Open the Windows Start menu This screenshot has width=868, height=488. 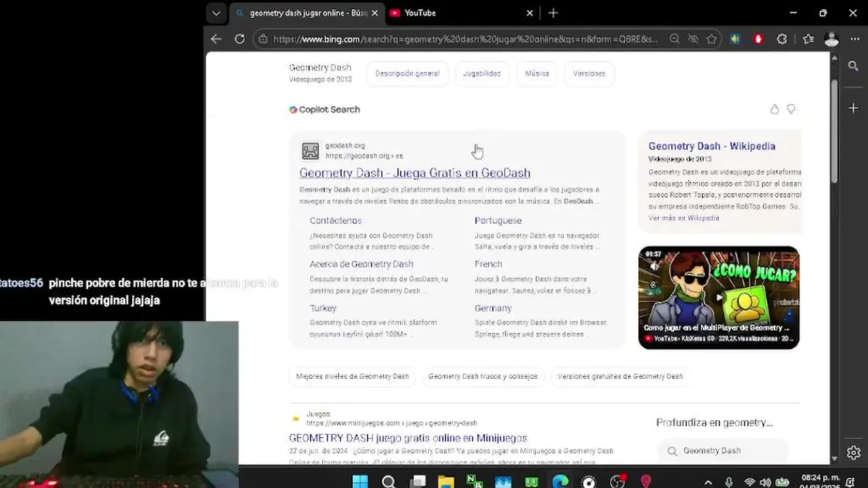pyautogui.click(x=360, y=481)
